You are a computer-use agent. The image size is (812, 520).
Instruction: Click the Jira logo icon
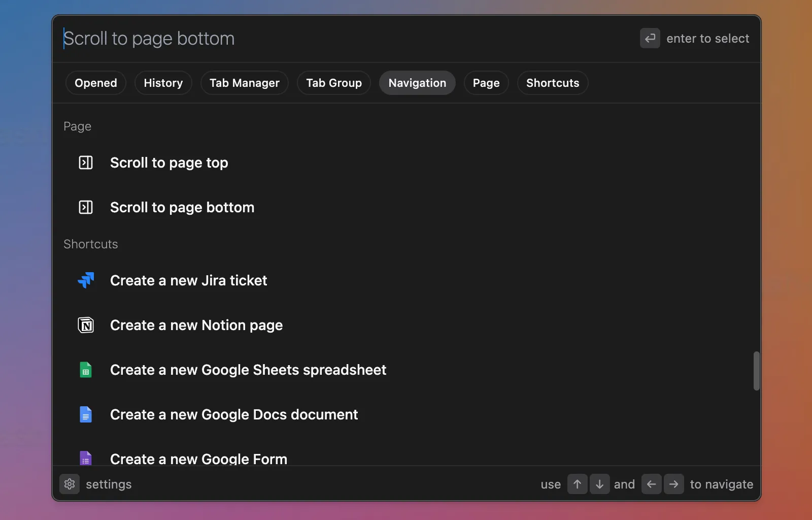[86, 280]
